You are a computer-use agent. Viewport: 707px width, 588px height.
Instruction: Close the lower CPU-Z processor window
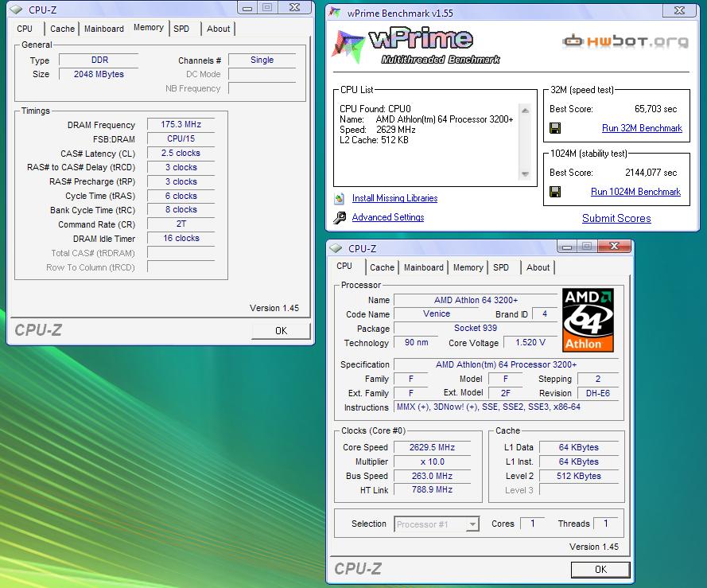614,246
